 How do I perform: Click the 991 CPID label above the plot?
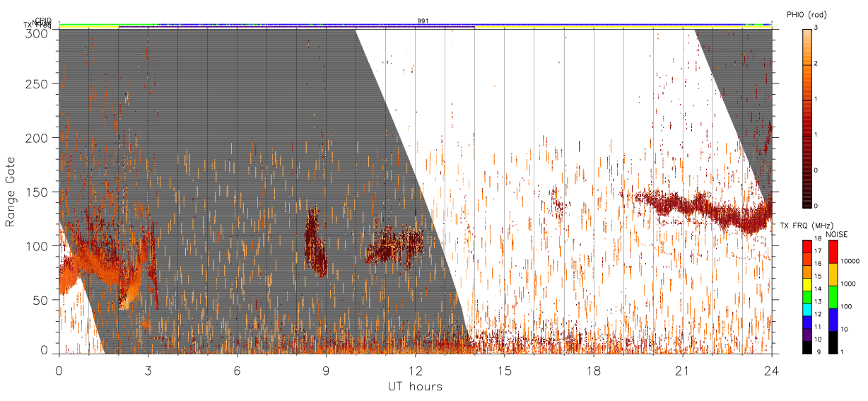pos(423,21)
